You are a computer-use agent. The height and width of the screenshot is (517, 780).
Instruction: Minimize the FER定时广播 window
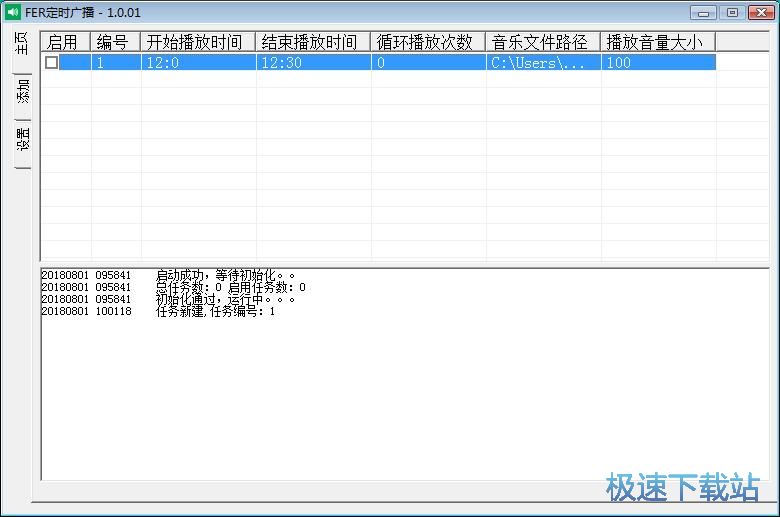[x=703, y=12]
